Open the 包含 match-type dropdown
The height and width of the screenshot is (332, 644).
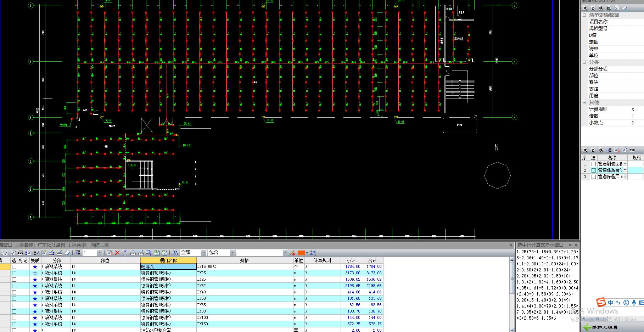click(232, 253)
